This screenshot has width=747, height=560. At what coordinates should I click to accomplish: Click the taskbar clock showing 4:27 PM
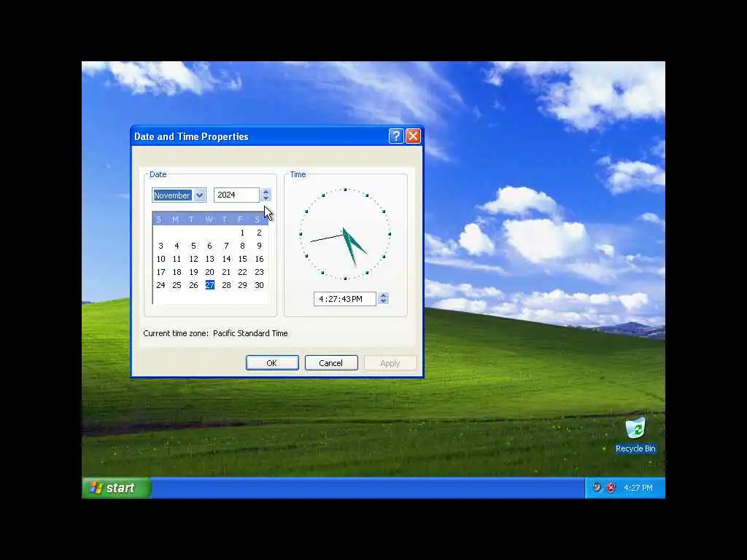[x=638, y=488]
